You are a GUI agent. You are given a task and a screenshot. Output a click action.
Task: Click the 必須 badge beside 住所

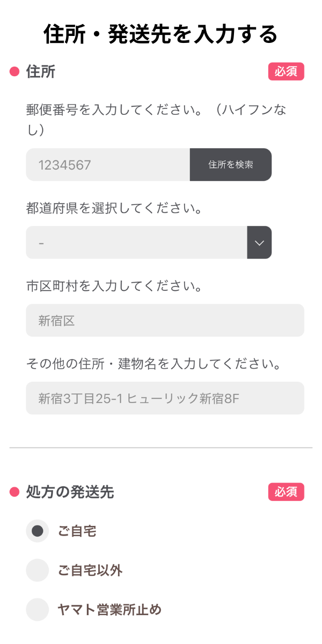tap(286, 71)
